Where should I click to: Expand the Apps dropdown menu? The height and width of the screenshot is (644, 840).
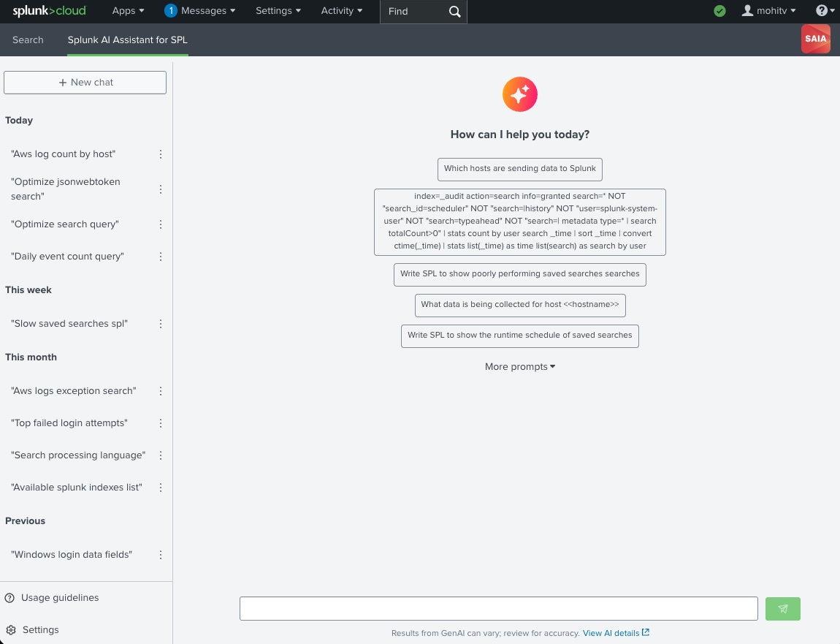tap(128, 11)
